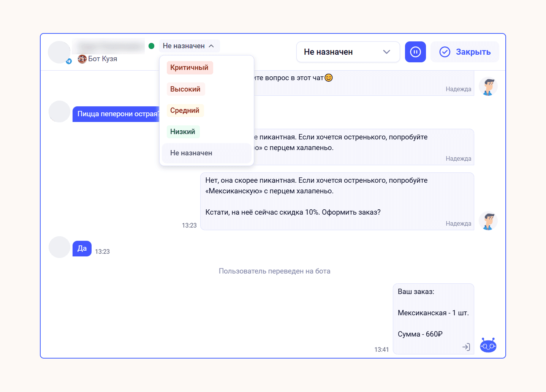Click the green online status dot

151,46
